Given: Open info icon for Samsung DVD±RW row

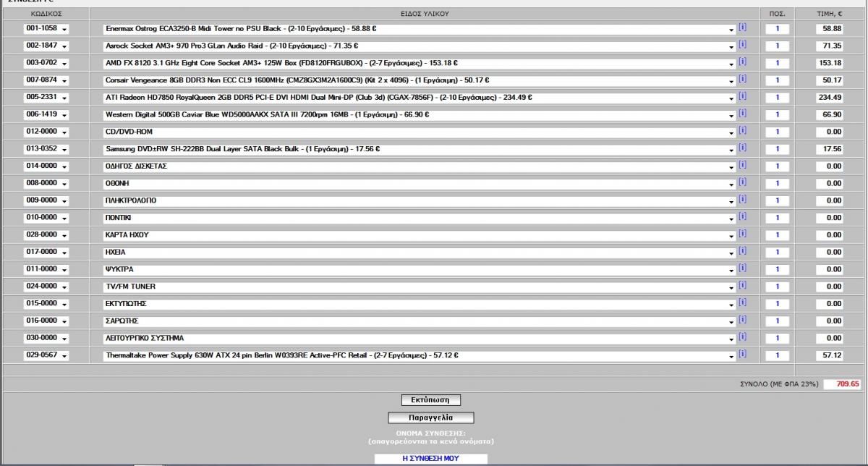Looking at the screenshot, I should (742, 148).
